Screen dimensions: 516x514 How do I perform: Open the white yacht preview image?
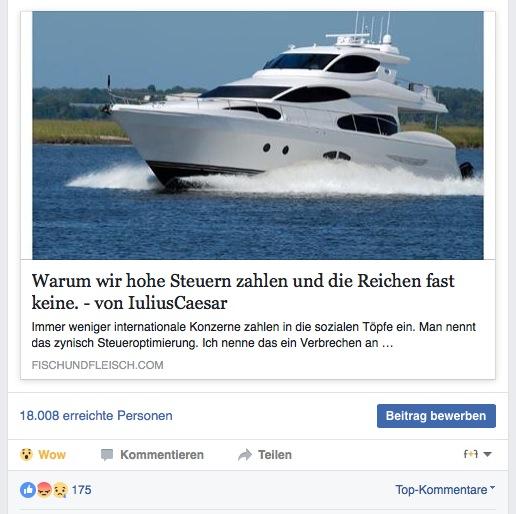pyautogui.click(x=258, y=135)
